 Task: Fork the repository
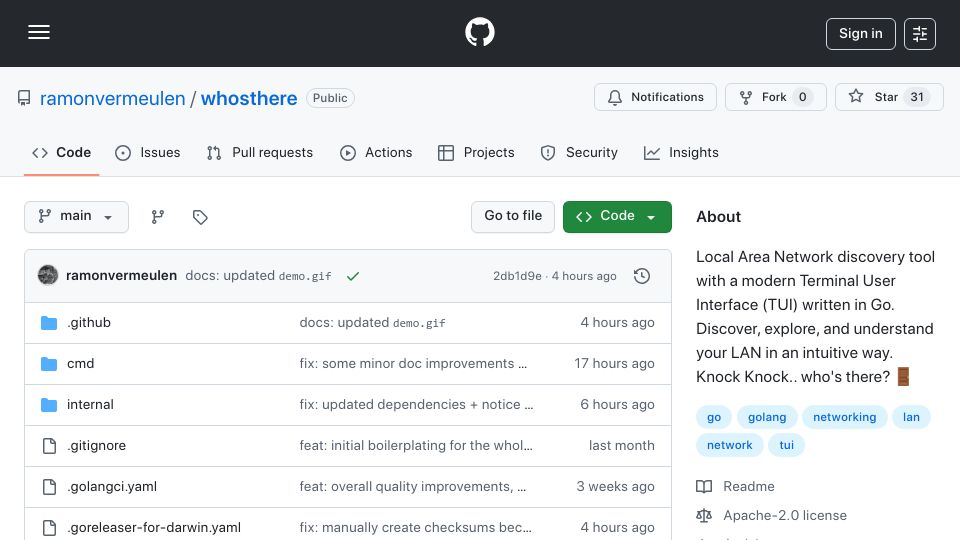coord(776,97)
